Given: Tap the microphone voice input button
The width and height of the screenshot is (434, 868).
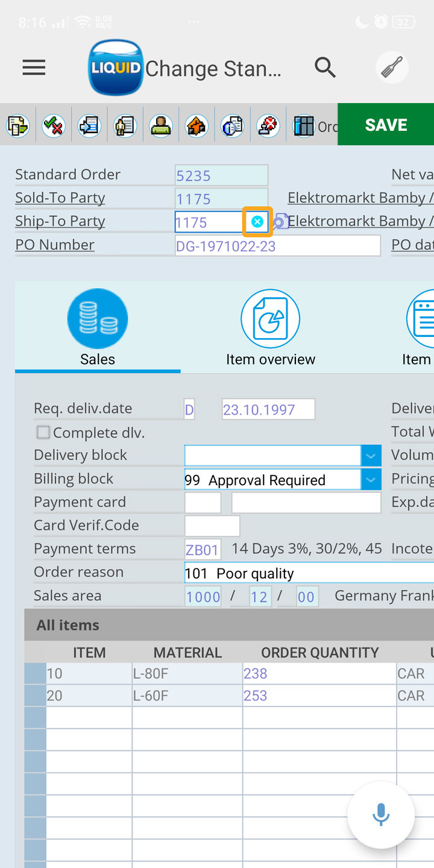Looking at the screenshot, I should (381, 815).
